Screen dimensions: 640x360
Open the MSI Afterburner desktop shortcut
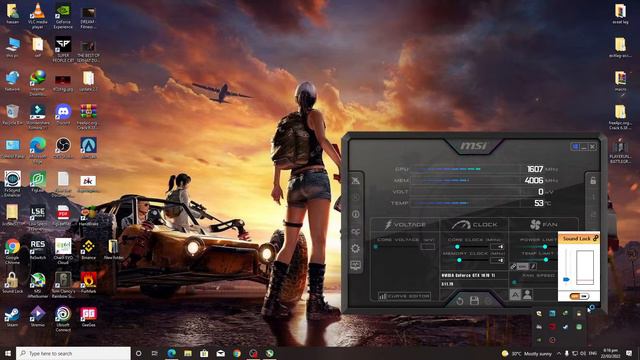coord(38,285)
